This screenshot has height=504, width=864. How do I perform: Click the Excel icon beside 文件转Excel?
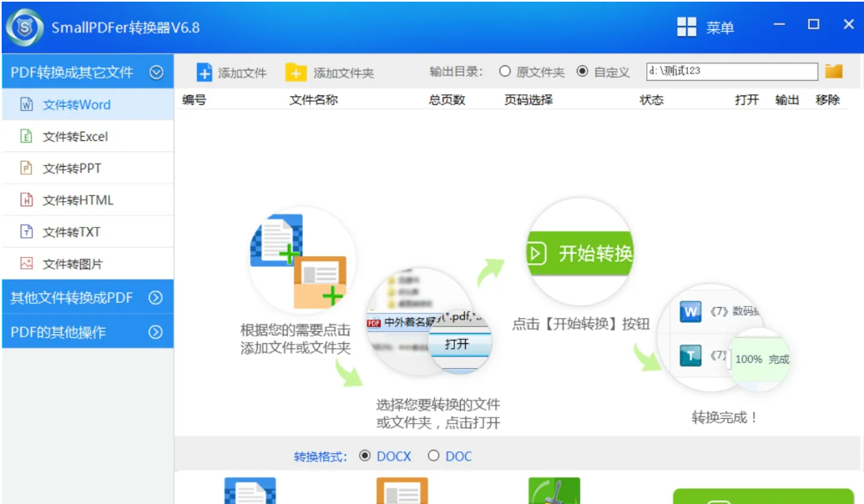[x=27, y=136]
